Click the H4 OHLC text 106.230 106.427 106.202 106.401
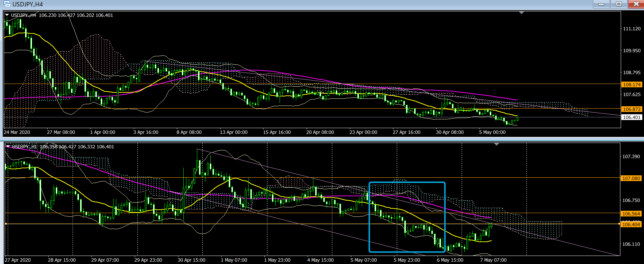 (76, 15)
